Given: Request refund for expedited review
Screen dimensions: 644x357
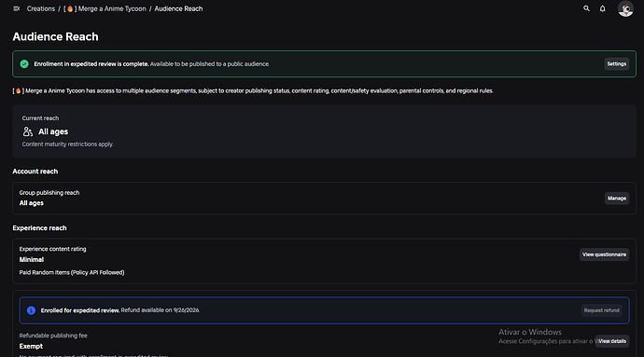Looking at the screenshot, I should click(x=601, y=310).
